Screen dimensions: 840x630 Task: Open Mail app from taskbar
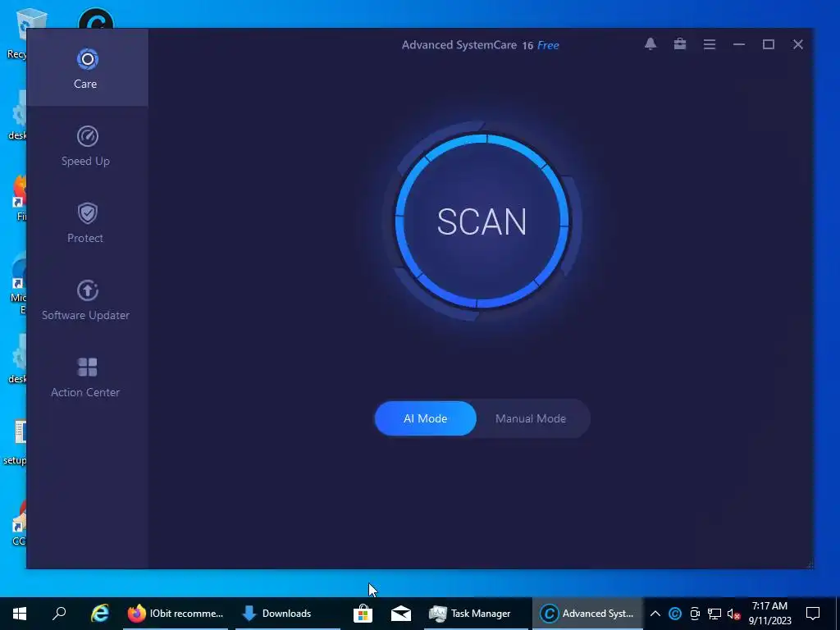(400, 614)
